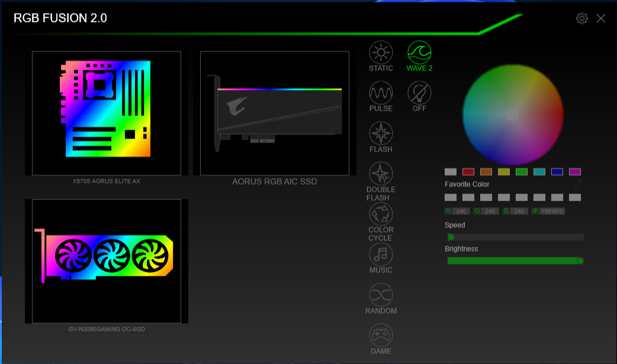Image resolution: width=617 pixels, height=364 pixels.
Task: Select the AORUS RGB AIC SSD device
Action: click(x=275, y=112)
